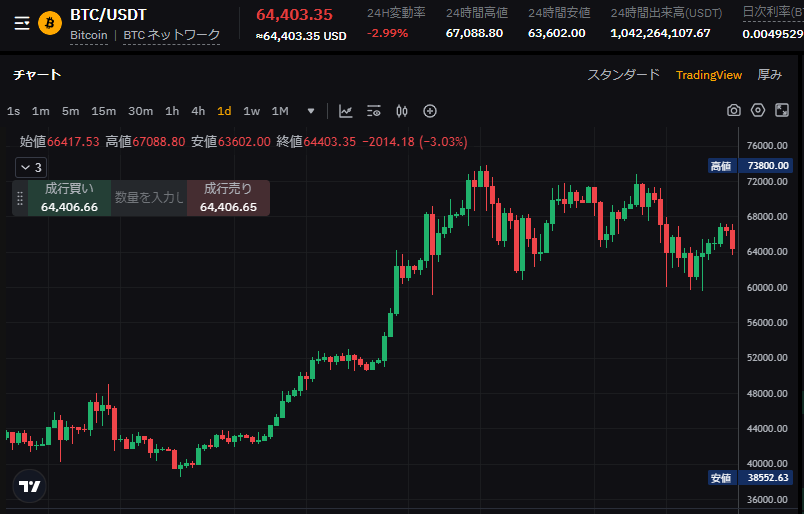Take chart snapshot with camera icon
804x514 pixels.
734,110
